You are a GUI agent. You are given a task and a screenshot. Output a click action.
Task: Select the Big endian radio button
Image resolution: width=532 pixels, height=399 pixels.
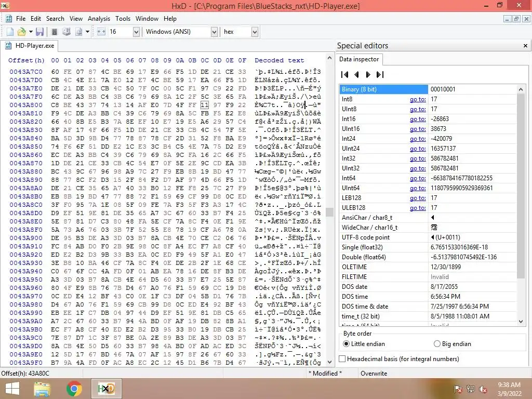coord(437,344)
